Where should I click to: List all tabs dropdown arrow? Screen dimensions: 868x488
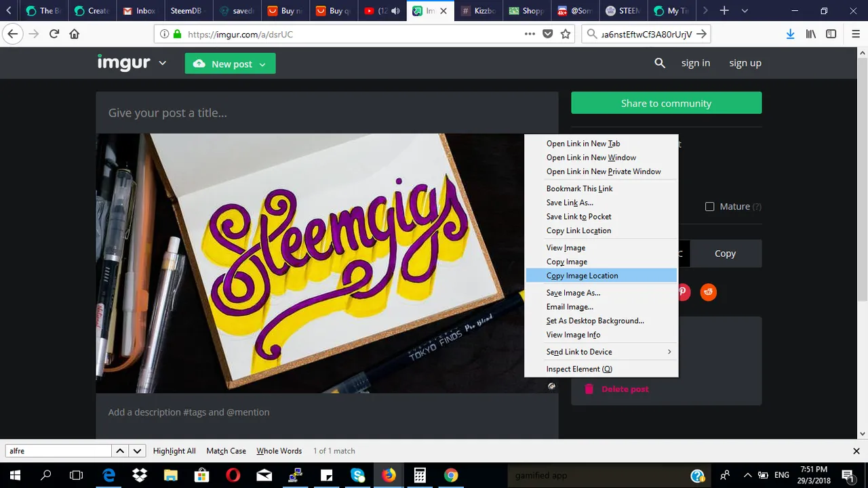tap(745, 11)
